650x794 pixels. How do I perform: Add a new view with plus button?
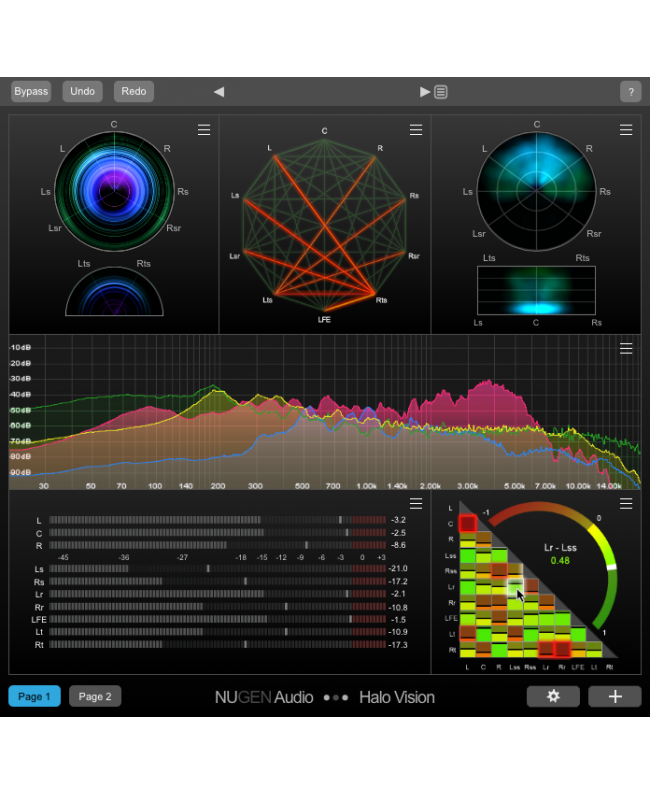(615, 696)
